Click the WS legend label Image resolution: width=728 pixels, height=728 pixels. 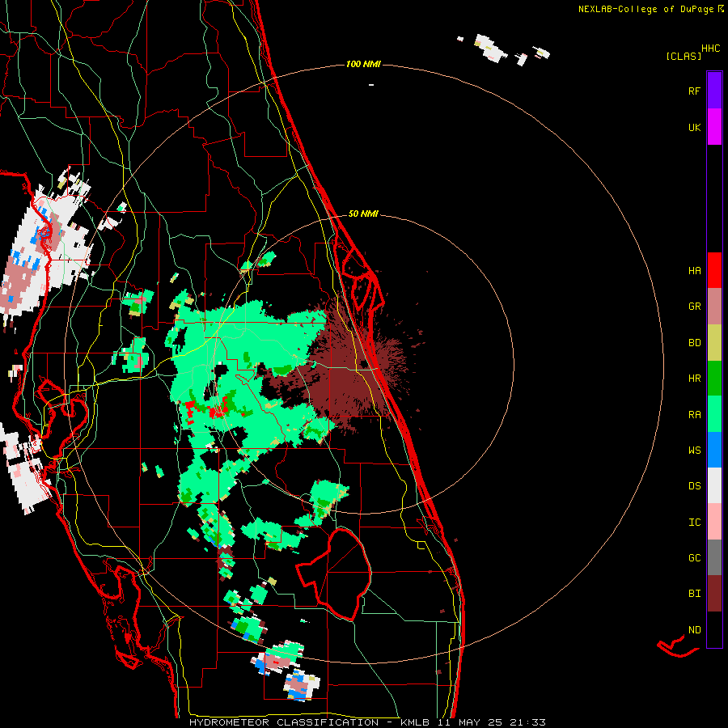click(x=694, y=451)
